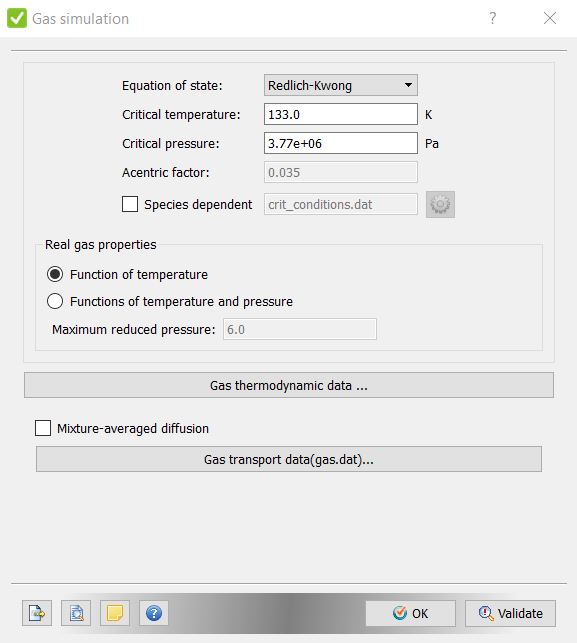Click the Redlich-Kwong dropdown arrow
577x643 pixels.
[408, 85]
